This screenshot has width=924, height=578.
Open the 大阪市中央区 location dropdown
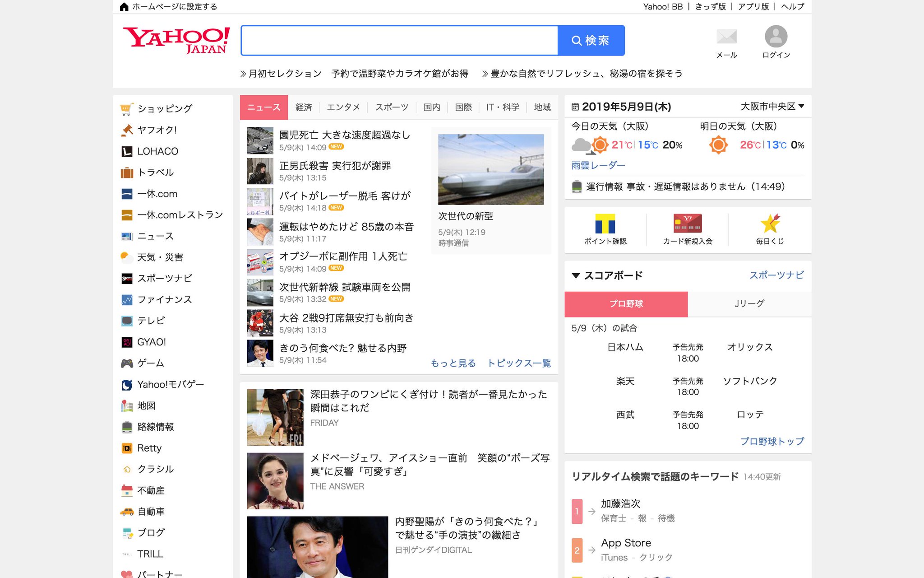coord(772,107)
